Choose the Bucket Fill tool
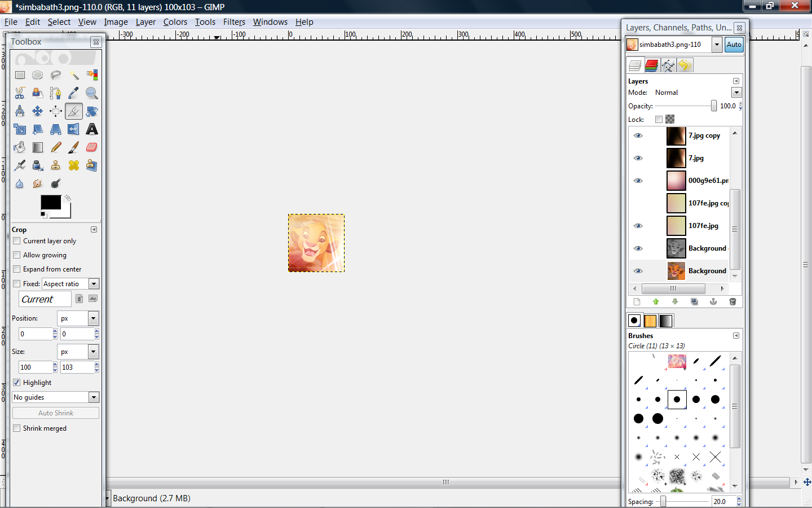Viewport: 812px width, 508px height. click(x=20, y=147)
